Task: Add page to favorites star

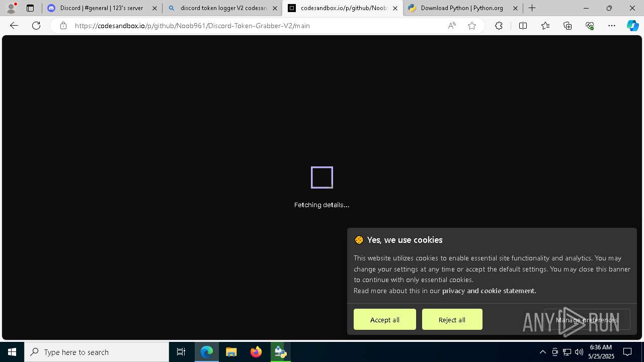Action: tap(471, 26)
